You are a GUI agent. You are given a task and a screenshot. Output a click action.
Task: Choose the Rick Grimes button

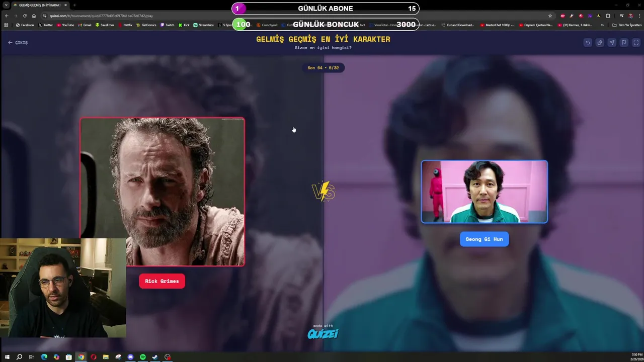click(x=162, y=281)
